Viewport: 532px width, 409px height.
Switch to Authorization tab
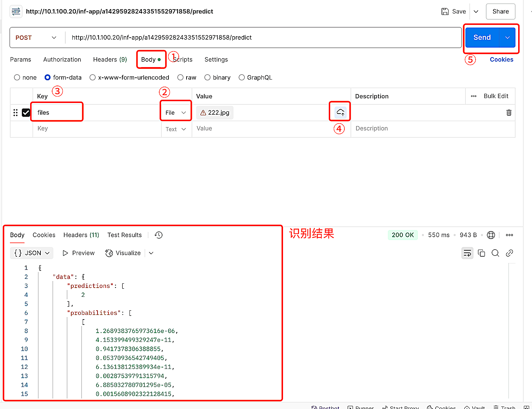click(x=62, y=60)
